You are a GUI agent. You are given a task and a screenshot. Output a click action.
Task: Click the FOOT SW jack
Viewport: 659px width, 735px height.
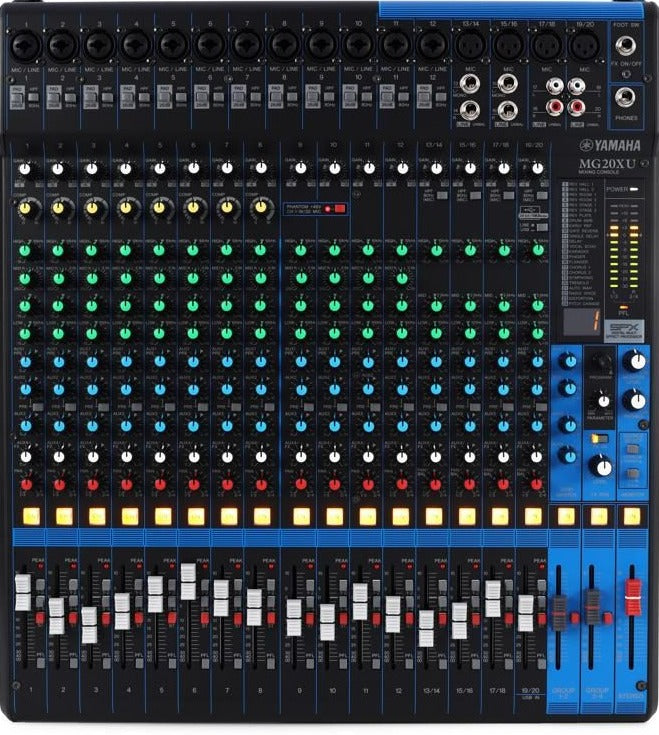pyautogui.click(x=626, y=45)
